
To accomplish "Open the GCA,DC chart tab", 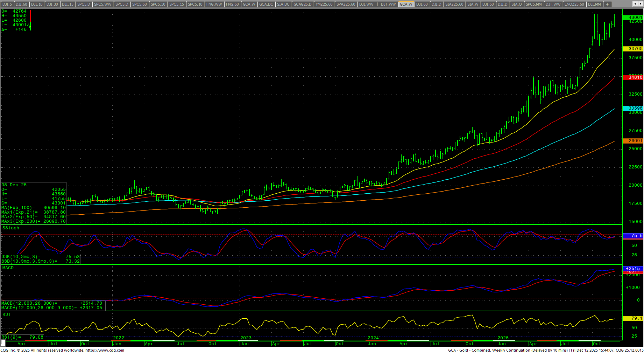I will 266,4.
